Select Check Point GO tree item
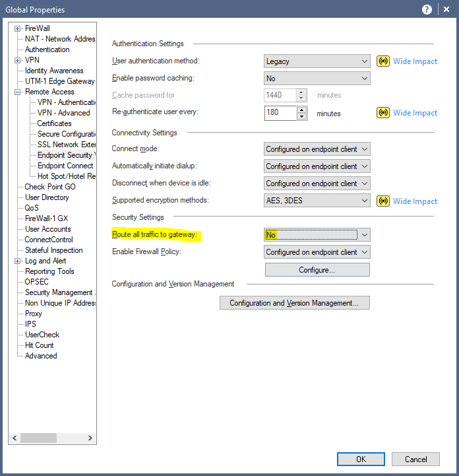The height and width of the screenshot is (476, 459). coord(50,187)
